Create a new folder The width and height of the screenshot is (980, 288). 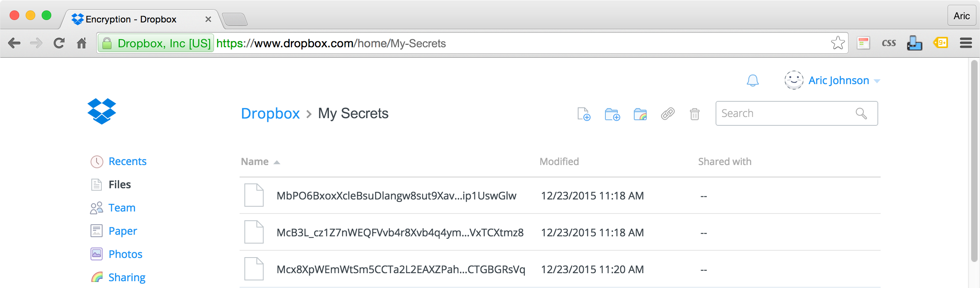tap(612, 115)
